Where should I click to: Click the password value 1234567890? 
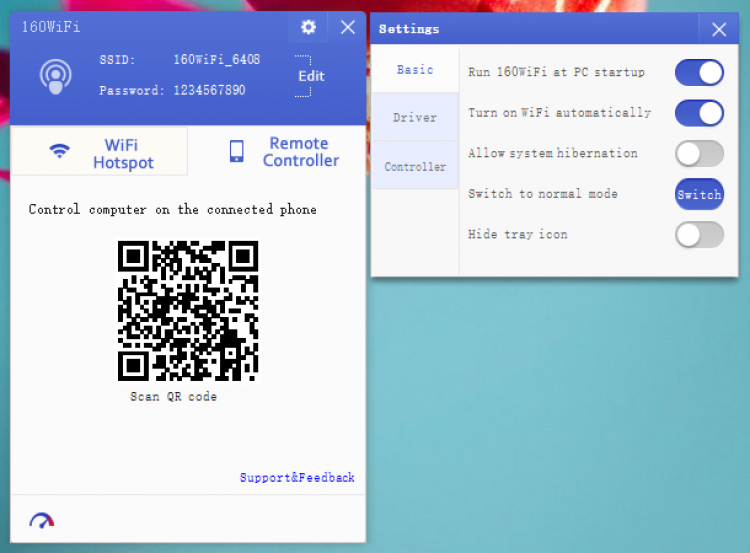[x=210, y=90]
